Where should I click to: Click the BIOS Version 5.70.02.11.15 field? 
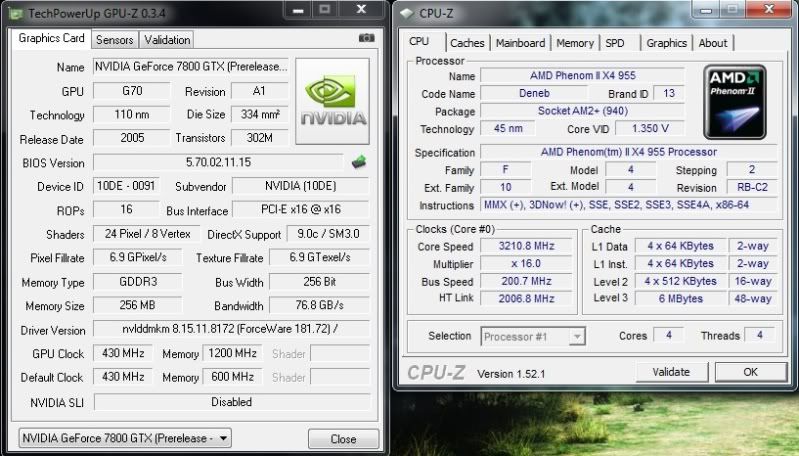pos(218,162)
